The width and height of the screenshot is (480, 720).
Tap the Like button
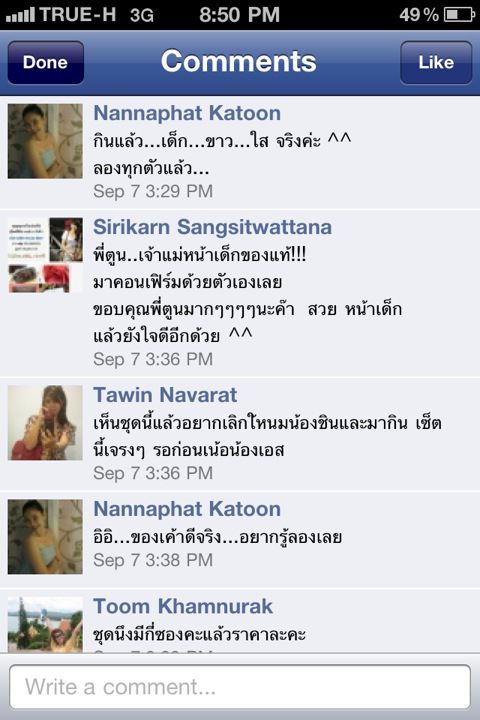click(436, 62)
